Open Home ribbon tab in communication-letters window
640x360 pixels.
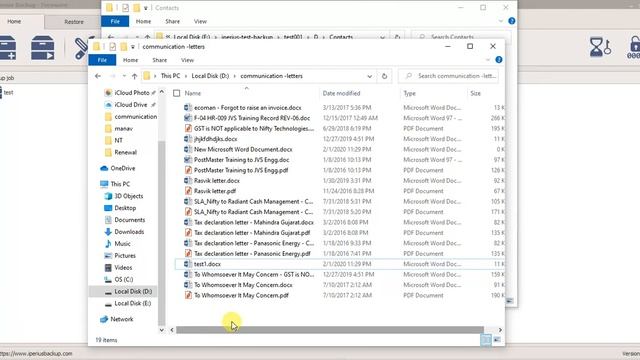pos(131,60)
